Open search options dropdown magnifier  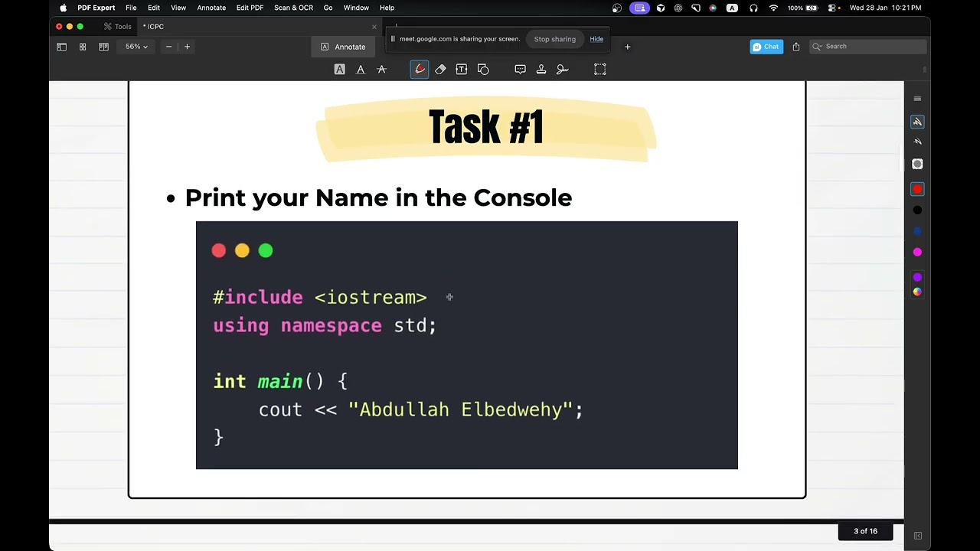tap(817, 47)
